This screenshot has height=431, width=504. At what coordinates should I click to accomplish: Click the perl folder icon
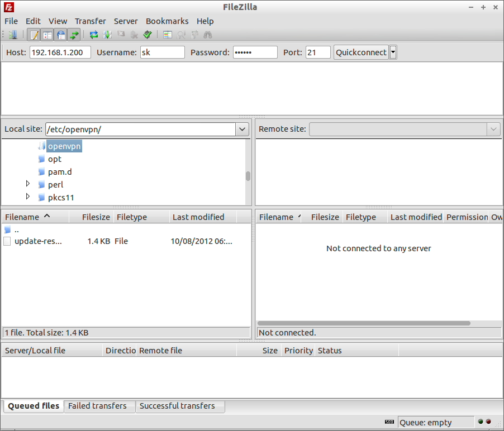click(41, 185)
